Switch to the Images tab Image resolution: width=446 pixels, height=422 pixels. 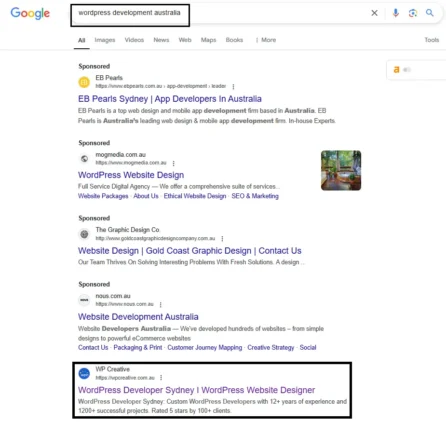(x=105, y=40)
